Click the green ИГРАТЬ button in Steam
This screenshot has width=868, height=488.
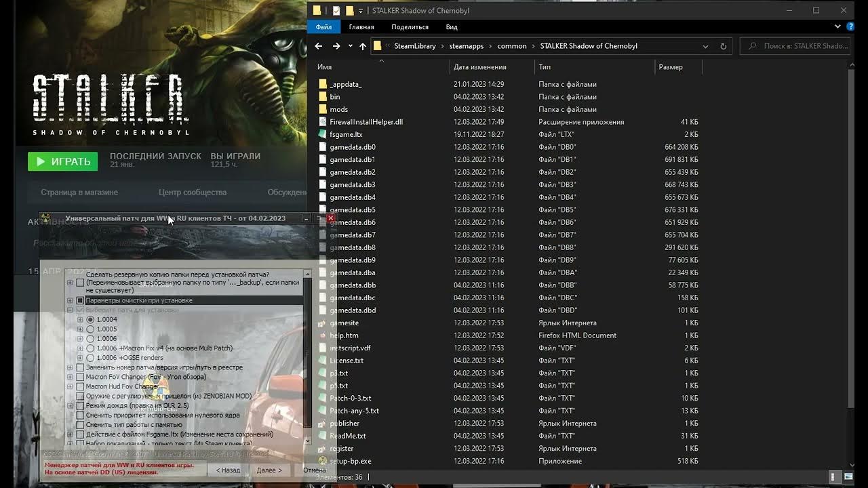[x=62, y=161]
